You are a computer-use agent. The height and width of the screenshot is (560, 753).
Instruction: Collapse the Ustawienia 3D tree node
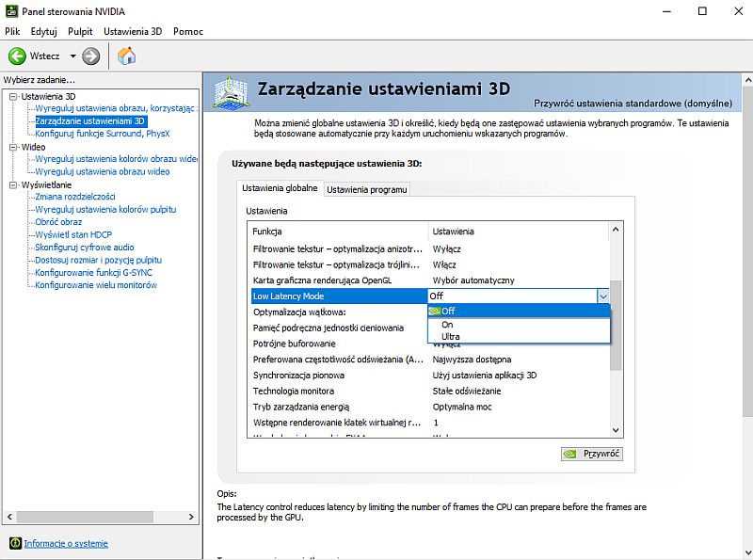[x=13, y=97]
